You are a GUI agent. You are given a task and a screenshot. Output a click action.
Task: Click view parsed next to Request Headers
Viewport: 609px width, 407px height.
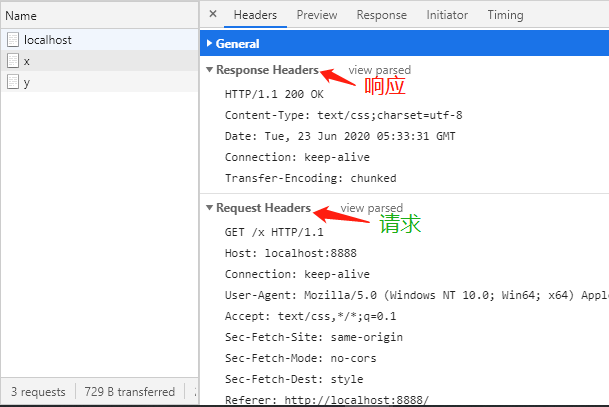click(372, 208)
